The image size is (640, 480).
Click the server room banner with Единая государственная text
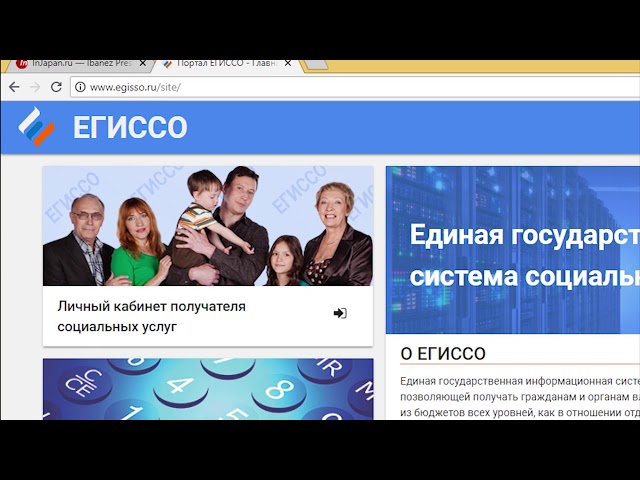point(513,250)
